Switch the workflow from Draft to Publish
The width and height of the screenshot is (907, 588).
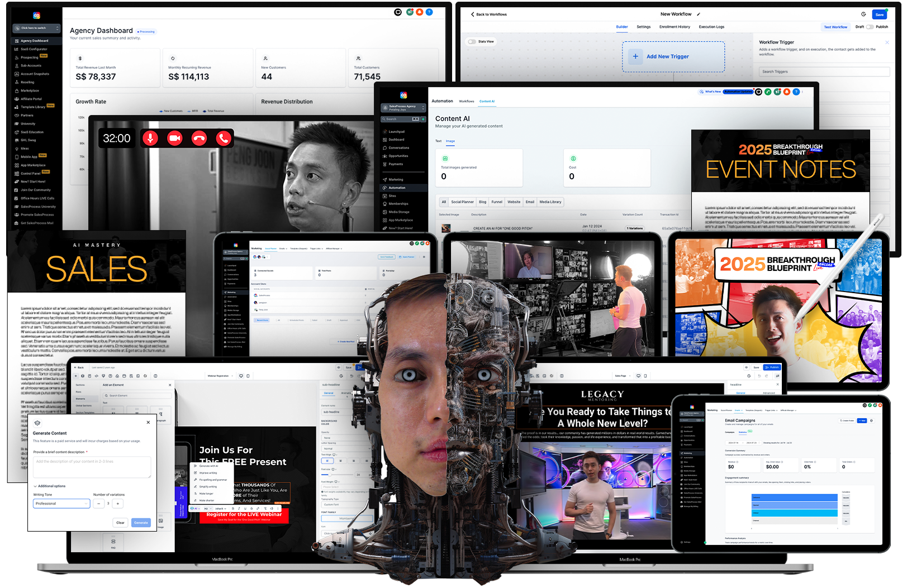click(x=870, y=27)
